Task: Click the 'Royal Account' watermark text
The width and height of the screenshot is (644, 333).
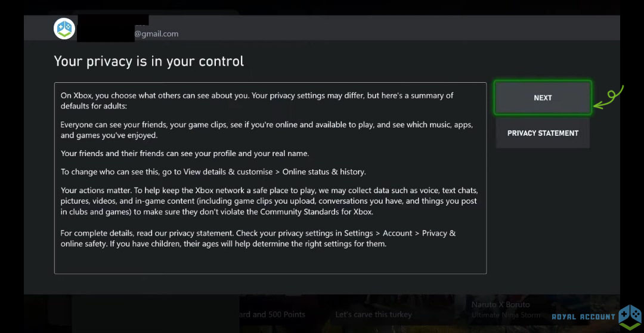Action: [x=583, y=317]
